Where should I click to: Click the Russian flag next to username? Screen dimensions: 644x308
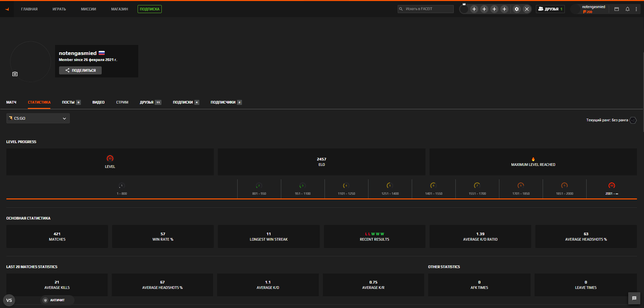[x=101, y=53]
